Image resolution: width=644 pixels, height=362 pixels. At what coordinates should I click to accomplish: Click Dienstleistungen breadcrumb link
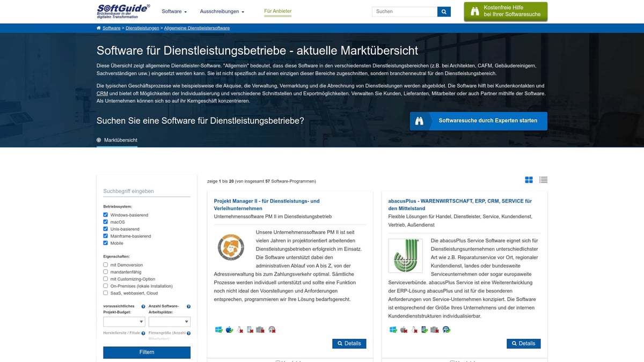tap(142, 28)
